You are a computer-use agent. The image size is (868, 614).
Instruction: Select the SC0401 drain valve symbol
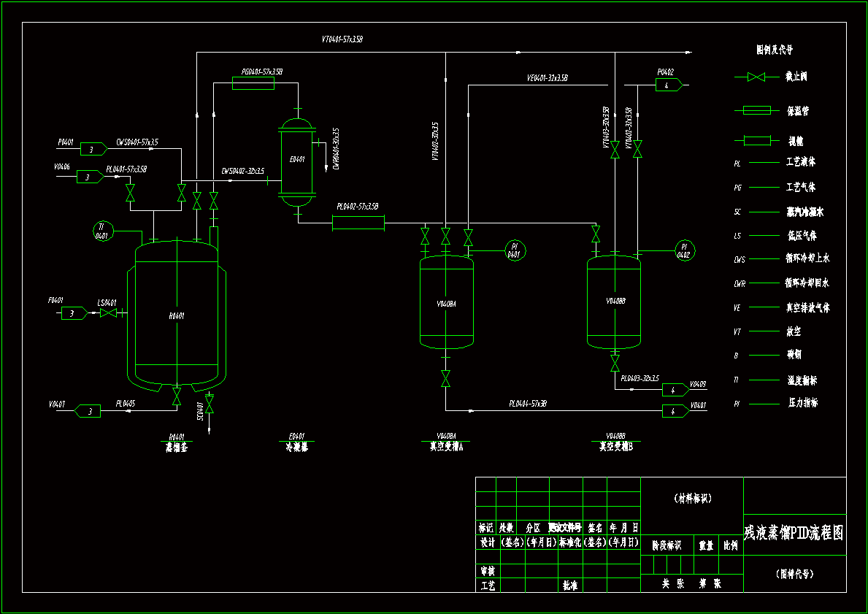(210, 404)
